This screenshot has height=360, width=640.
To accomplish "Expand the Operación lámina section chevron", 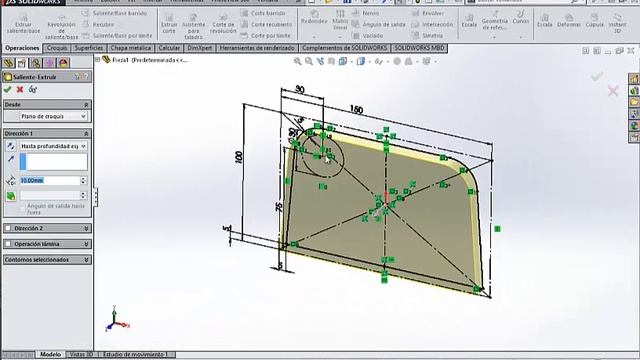I will [86, 244].
